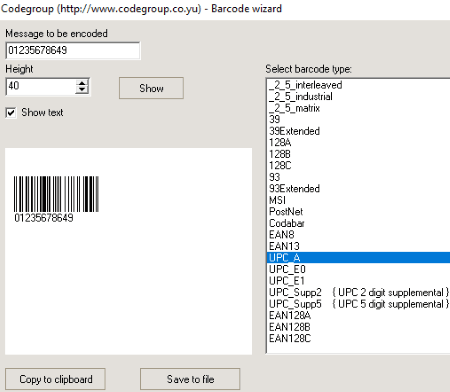
Task: Select MSI barcode type
Action: (x=359, y=200)
